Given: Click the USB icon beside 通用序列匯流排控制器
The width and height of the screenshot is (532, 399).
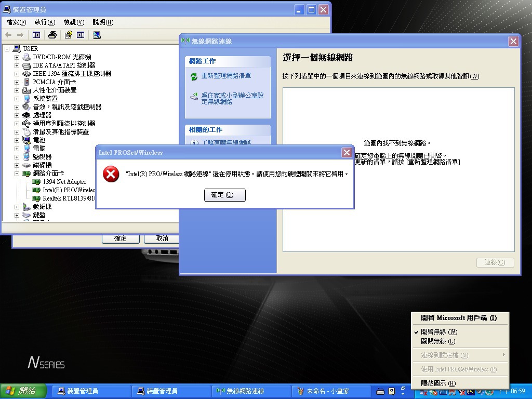Looking at the screenshot, I should tap(26, 124).
